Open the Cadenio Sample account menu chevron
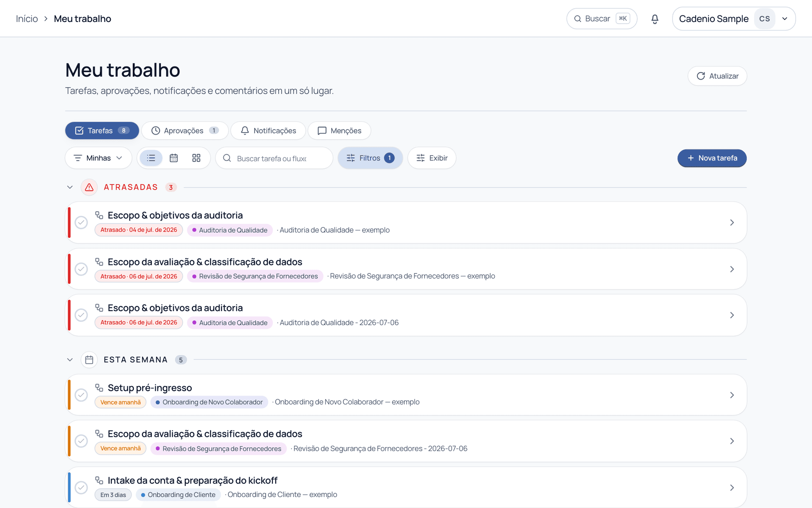This screenshot has height=508, width=812. click(785, 19)
